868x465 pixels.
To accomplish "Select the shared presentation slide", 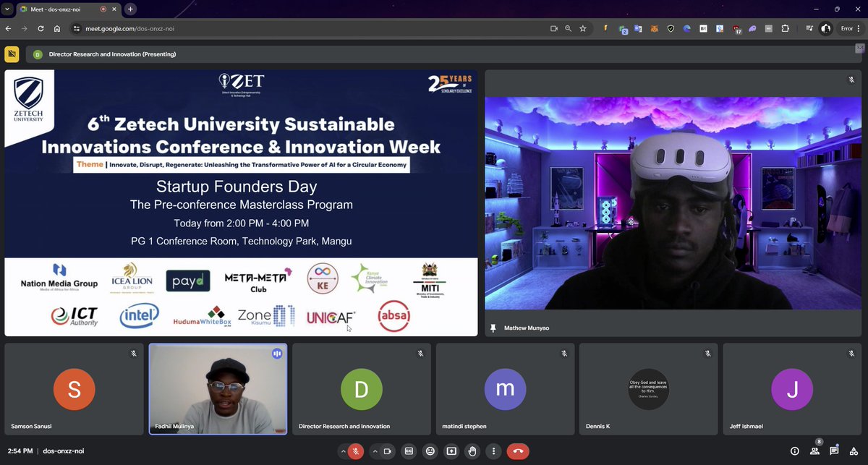I will tap(241, 203).
